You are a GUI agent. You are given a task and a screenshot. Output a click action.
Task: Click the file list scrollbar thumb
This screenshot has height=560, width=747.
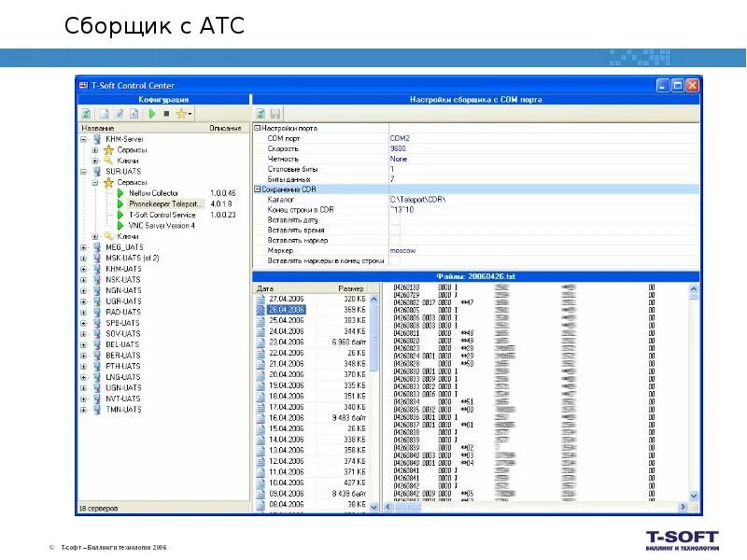[374, 338]
